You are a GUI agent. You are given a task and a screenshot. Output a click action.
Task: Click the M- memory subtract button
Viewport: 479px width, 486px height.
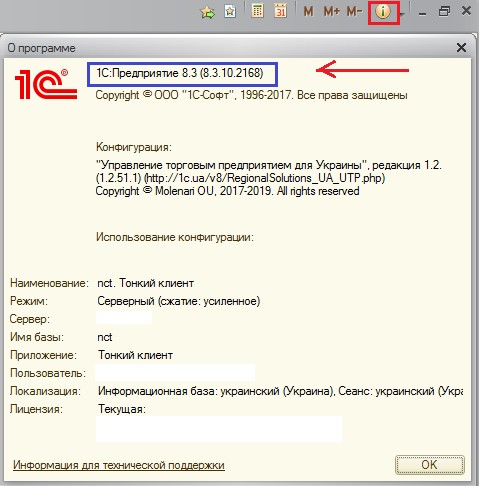pyautogui.click(x=354, y=12)
